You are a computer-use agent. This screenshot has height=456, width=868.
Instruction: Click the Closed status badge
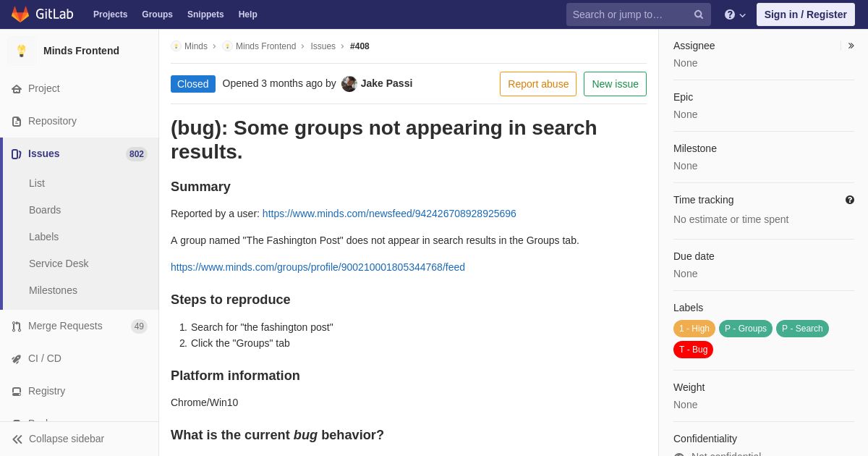click(193, 84)
